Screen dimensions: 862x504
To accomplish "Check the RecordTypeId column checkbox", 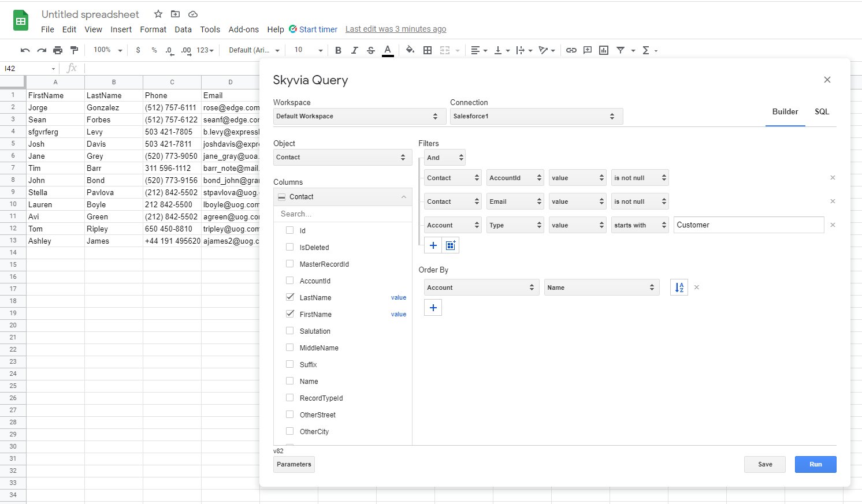I will (x=290, y=398).
